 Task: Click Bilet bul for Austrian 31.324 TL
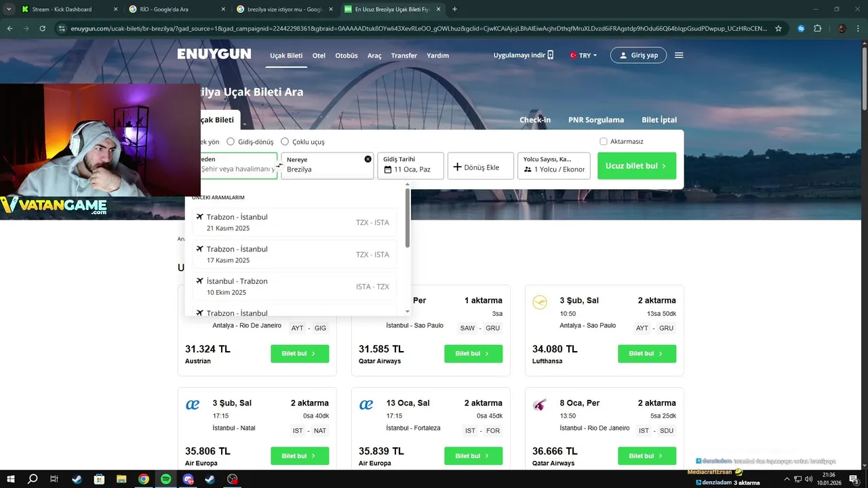(300, 354)
